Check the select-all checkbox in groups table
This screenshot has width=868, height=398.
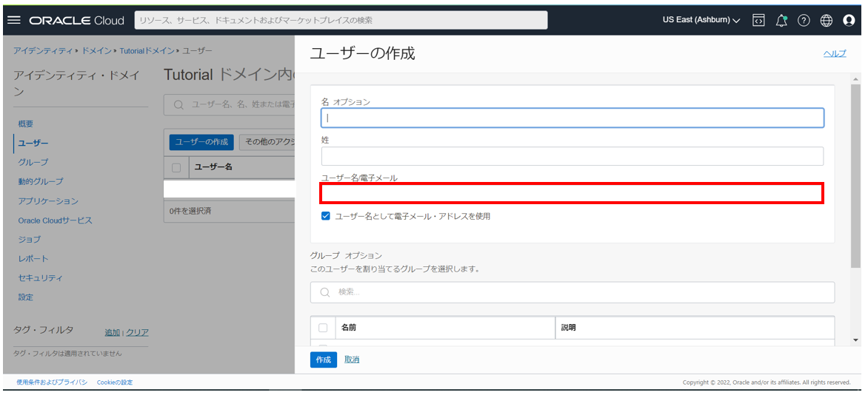click(x=323, y=328)
